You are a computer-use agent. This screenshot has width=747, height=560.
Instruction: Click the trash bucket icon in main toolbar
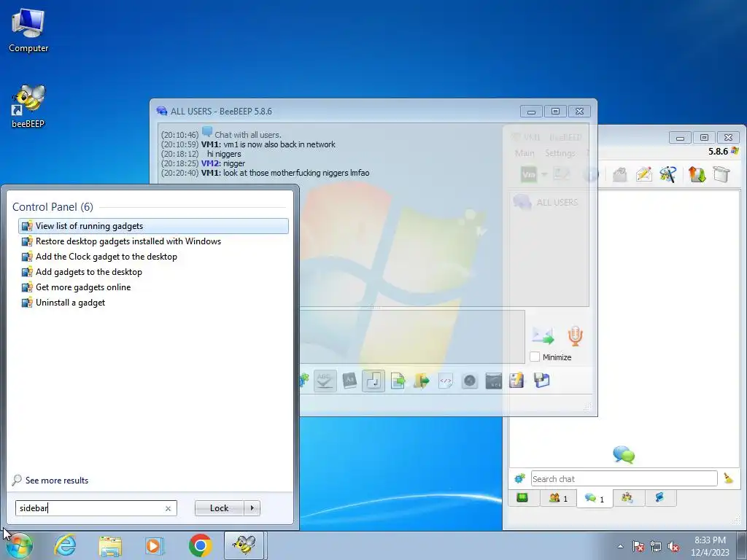[x=721, y=174]
